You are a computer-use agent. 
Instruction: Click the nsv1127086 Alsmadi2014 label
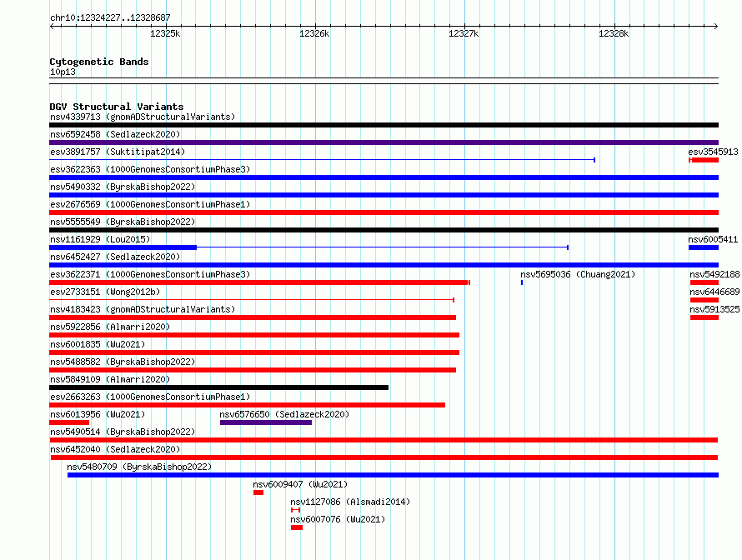350,502
